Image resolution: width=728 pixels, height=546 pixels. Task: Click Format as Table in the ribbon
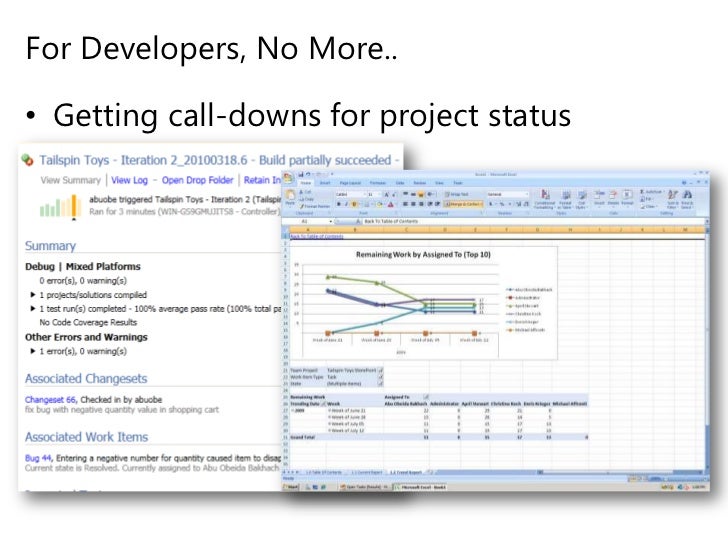(566, 199)
